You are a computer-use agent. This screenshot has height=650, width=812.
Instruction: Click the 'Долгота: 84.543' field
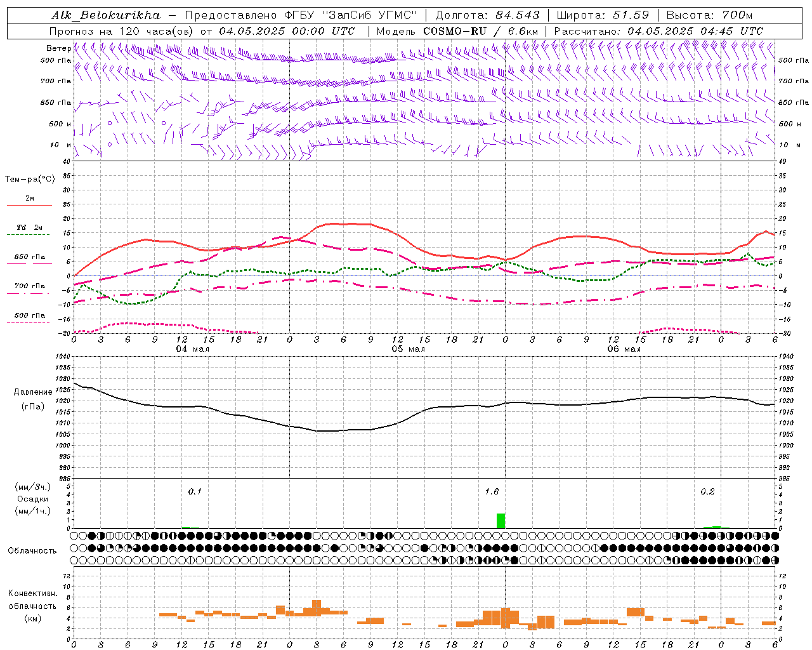pyautogui.click(x=487, y=15)
